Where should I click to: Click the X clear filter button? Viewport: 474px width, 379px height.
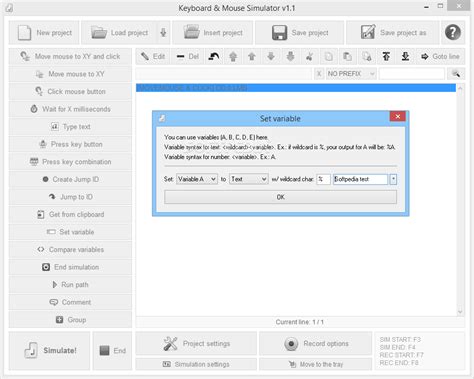tap(319, 74)
